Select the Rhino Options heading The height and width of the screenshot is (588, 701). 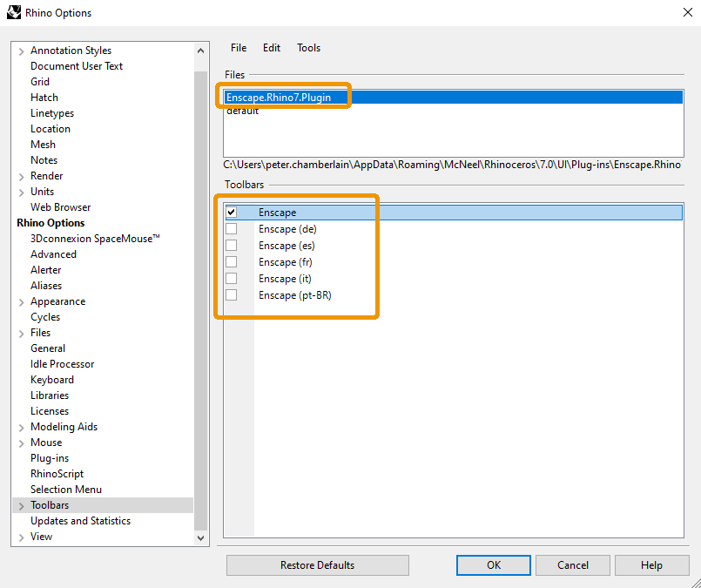tap(51, 223)
